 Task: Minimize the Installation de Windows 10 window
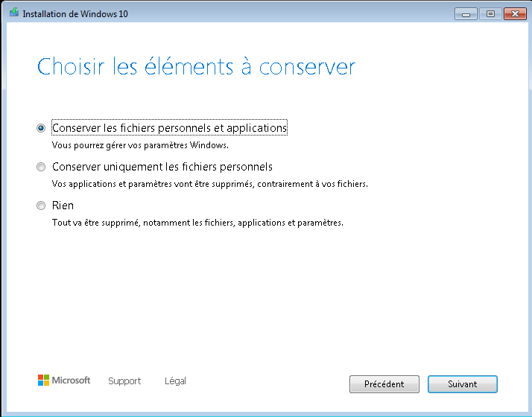click(x=466, y=14)
